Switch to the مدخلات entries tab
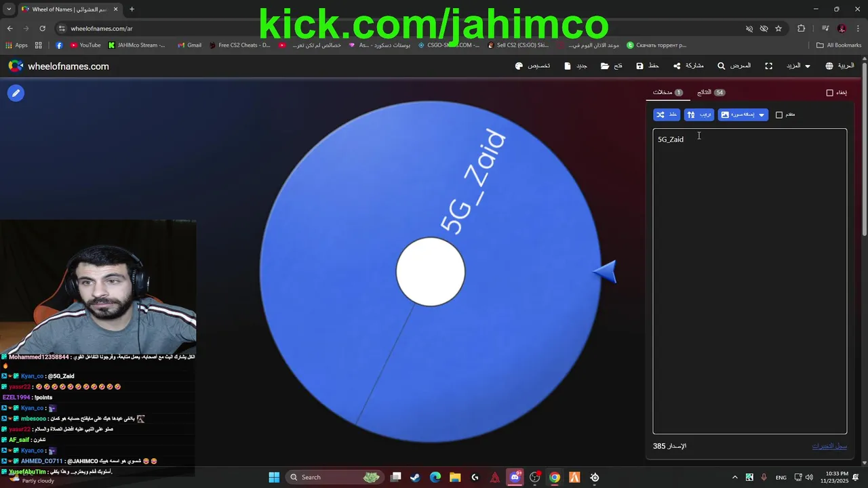The width and height of the screenshot is (868, 488). tap(667, 92)
